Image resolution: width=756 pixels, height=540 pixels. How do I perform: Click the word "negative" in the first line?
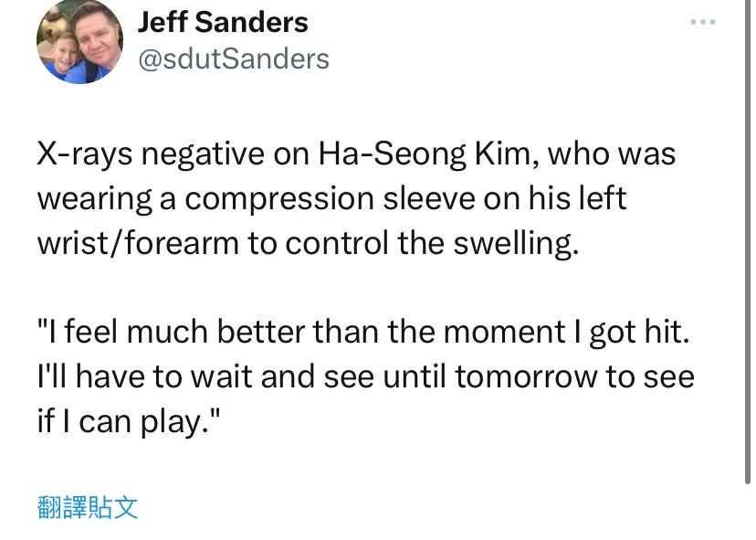(x=203, y=154)
